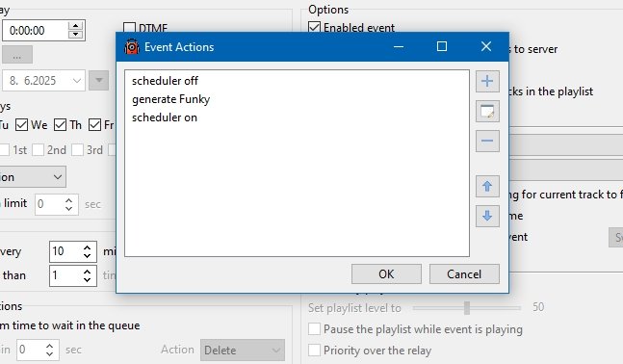Uncheck the We weekday checkbox
623x364 pixels.
click(x=21, y=125)
